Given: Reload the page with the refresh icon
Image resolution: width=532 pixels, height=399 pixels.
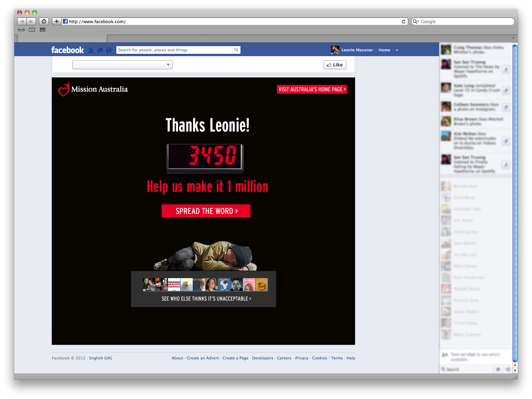Looking at the screenshot, I should pos(404,21).
